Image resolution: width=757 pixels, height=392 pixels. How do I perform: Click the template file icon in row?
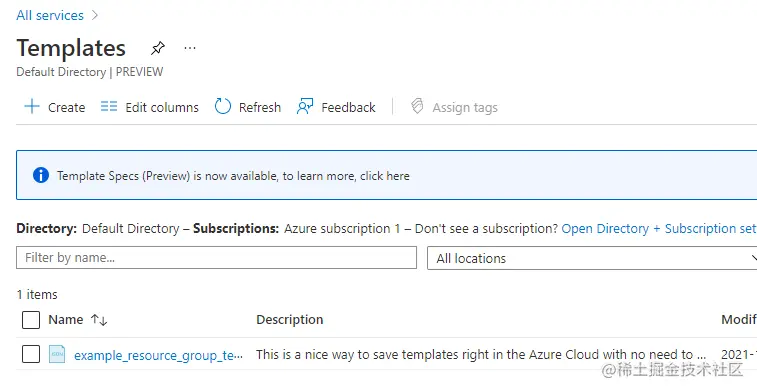tap(57, 354)
